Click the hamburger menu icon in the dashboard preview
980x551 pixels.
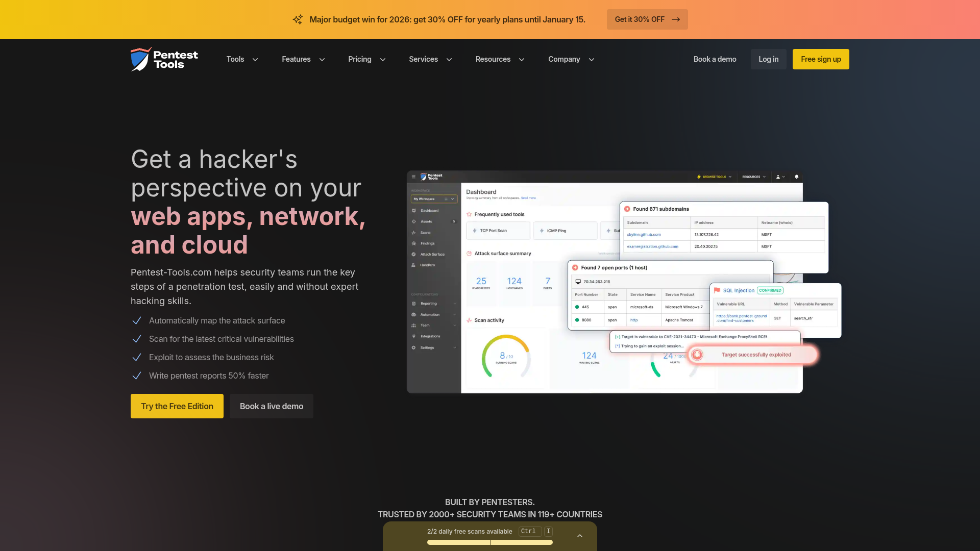pyautogui.click(x=413, y=177)
